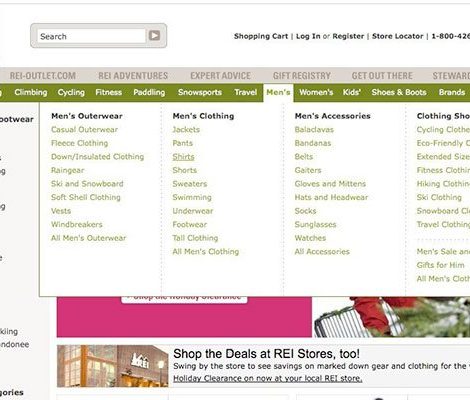Expand the Snowsports navigation menu
This screenshot has width=470, height=400.
(x=200, y=92)
